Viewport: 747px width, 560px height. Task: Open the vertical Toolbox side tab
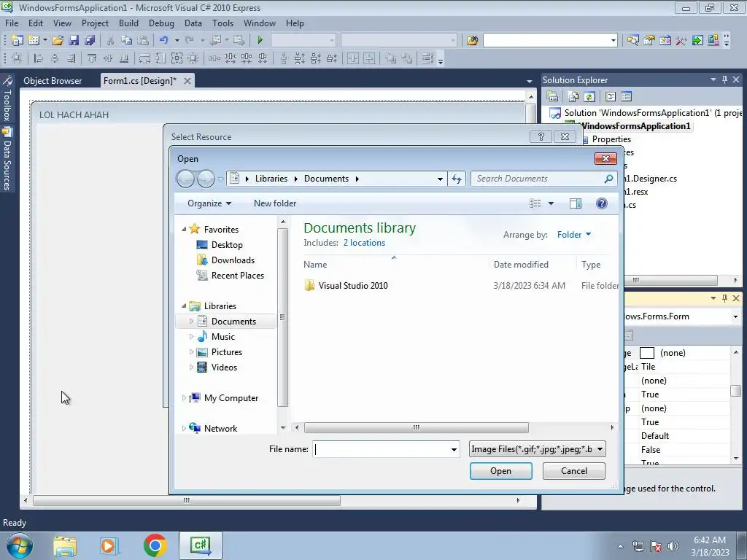click(7, 98)
